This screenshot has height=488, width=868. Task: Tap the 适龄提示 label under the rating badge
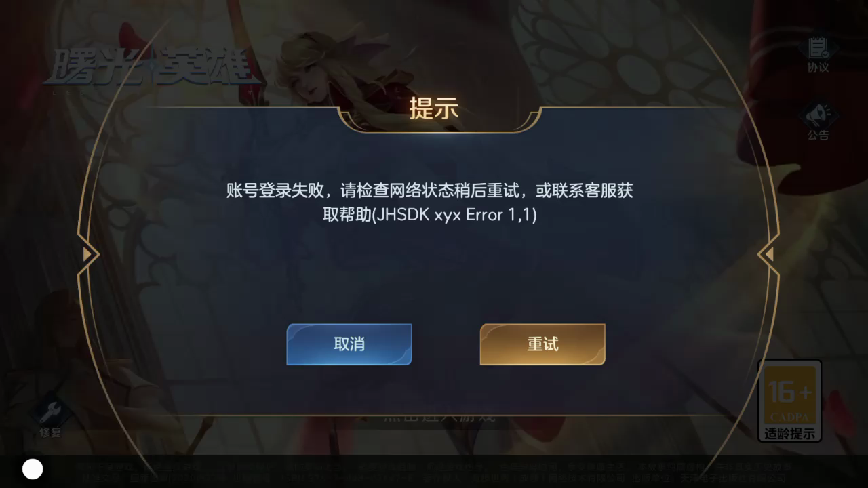789,434
